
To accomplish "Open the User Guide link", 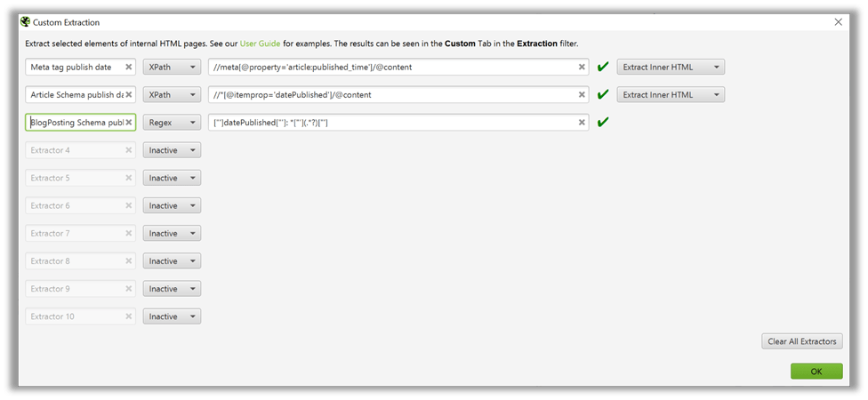I will pos(260,44).
